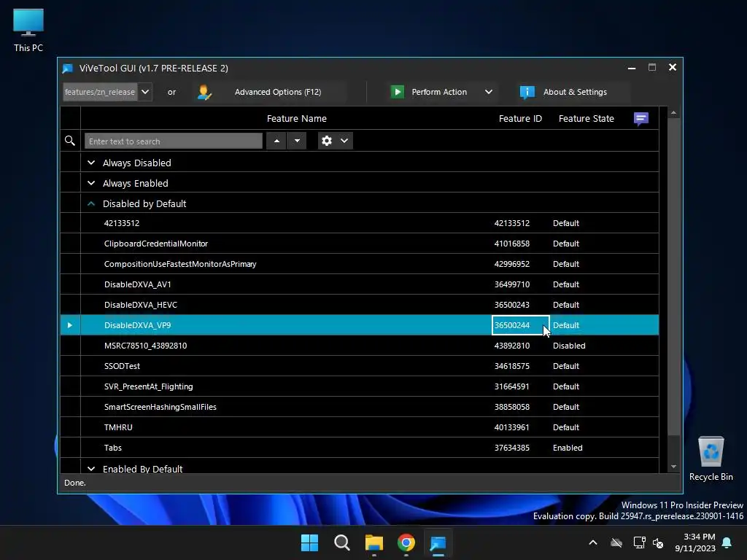
Task: Minimize the ViVeTool GUI window
Action: click(x=632, y=68)
